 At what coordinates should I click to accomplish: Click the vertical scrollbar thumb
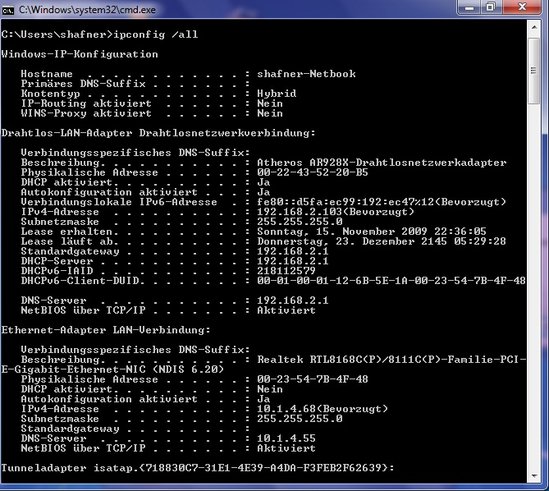pyautogui.click(x=534, y=71)
